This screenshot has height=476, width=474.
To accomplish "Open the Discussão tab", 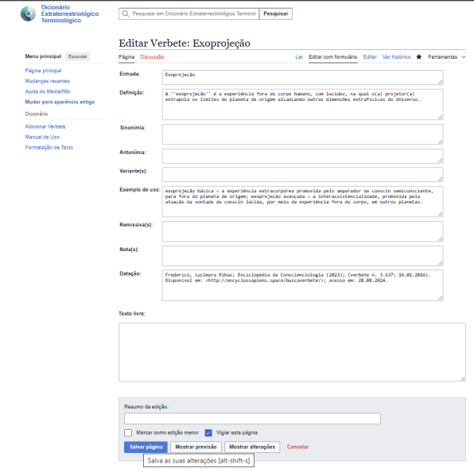I will click(152, 56).
